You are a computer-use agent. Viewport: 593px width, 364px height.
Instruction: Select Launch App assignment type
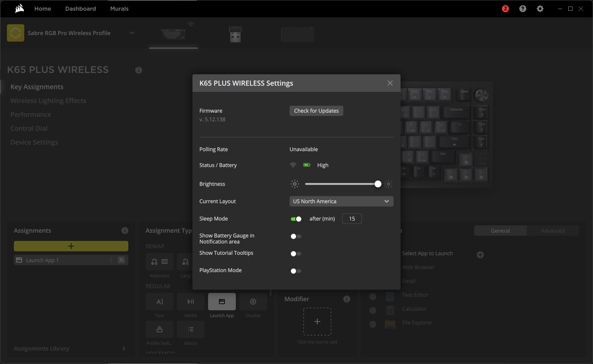[222, 302]
